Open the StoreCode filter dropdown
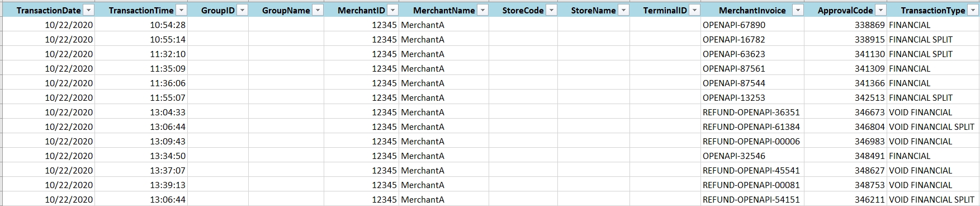The width and height of the screenshot is (980, 206). click(551, 11)
